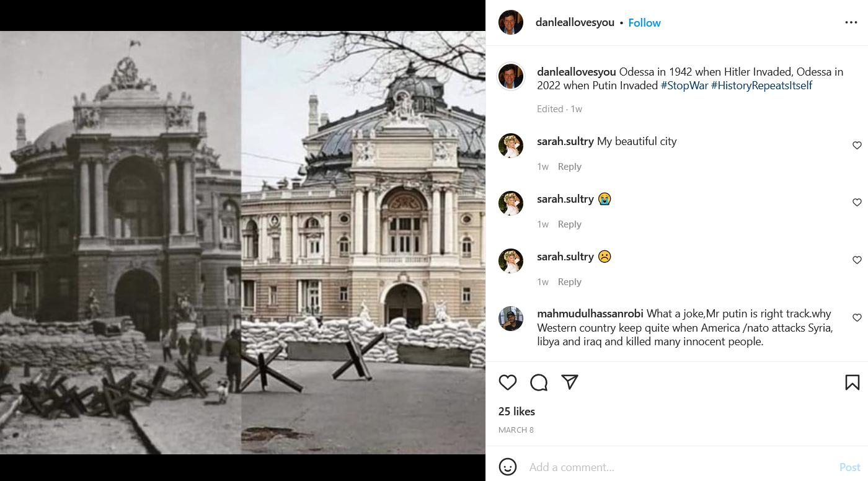Screen dimensions: 868x481
Task: Open the #StopWar hashtag
Action: point(684,86)
